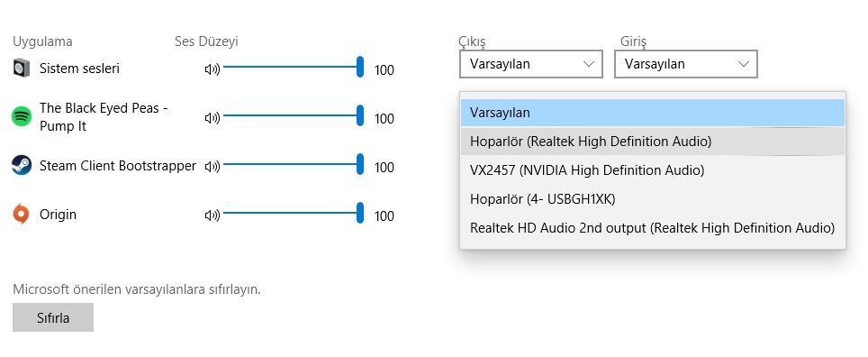Click the Origin app label
This screenshot has width=868, height=357.
(59, 215)
